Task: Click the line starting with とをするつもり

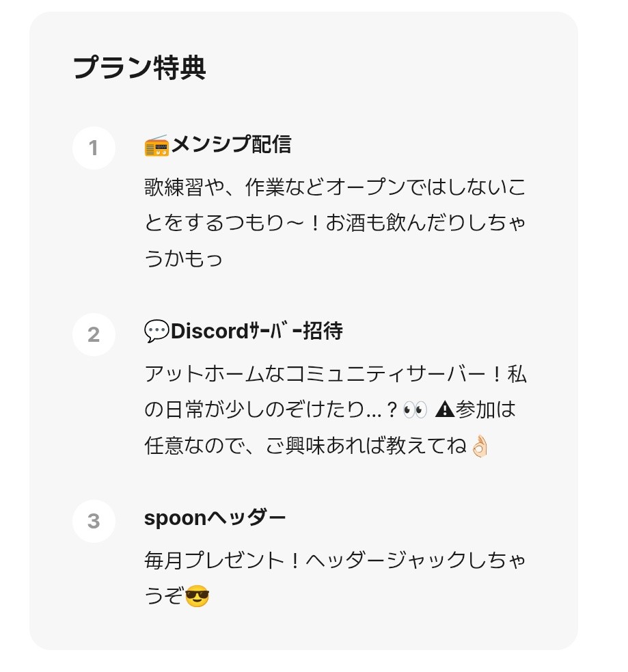Action: 335,223
